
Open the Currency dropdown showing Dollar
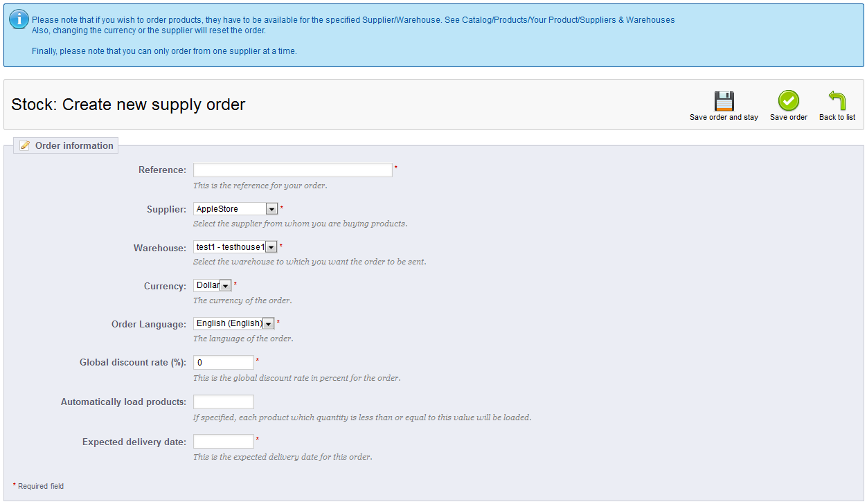click(x=212, y=285)
